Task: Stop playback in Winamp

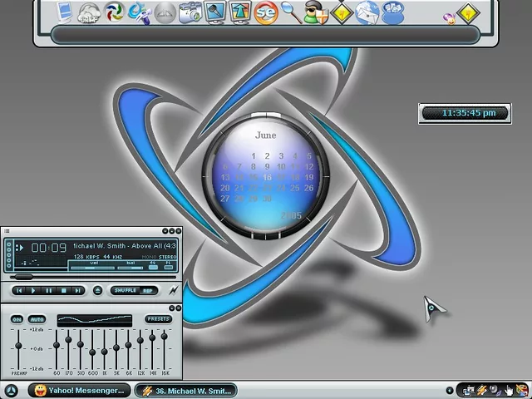Action: pos(63,290)
